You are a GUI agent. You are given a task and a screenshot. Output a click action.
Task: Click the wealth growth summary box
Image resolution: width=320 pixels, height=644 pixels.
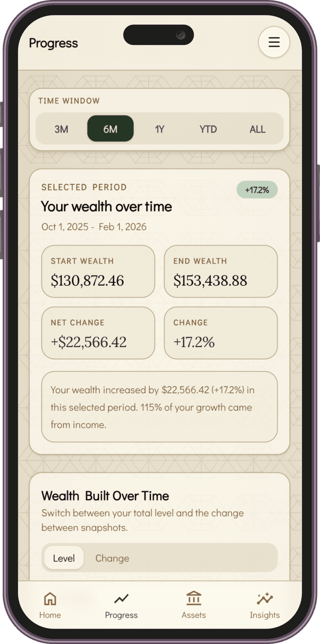[159, 407]
